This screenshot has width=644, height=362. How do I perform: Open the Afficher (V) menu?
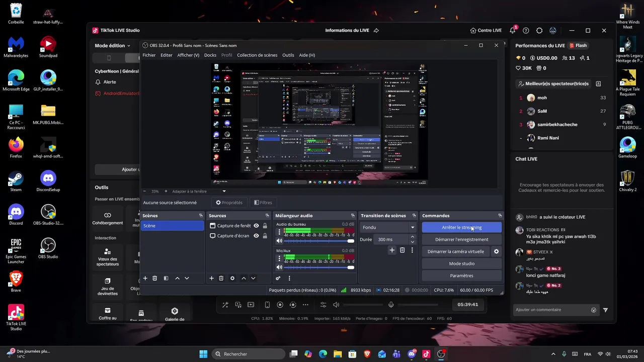coord(188,55)
